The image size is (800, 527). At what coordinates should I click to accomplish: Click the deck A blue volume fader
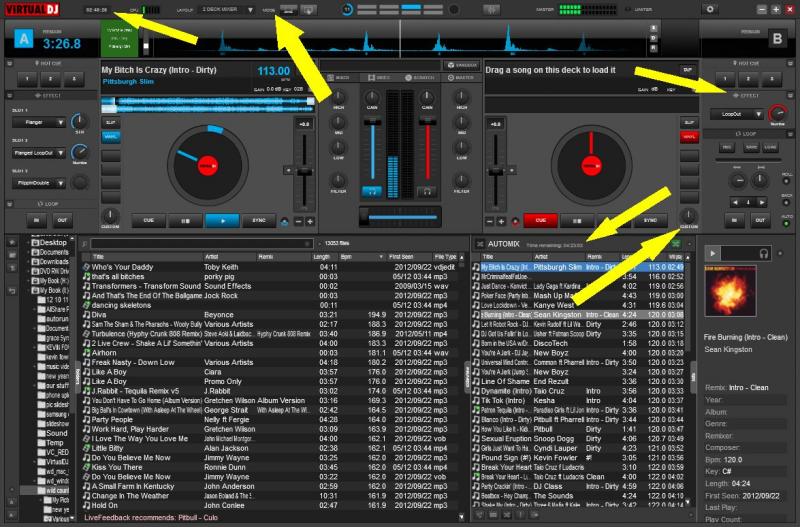click(372, 122)
